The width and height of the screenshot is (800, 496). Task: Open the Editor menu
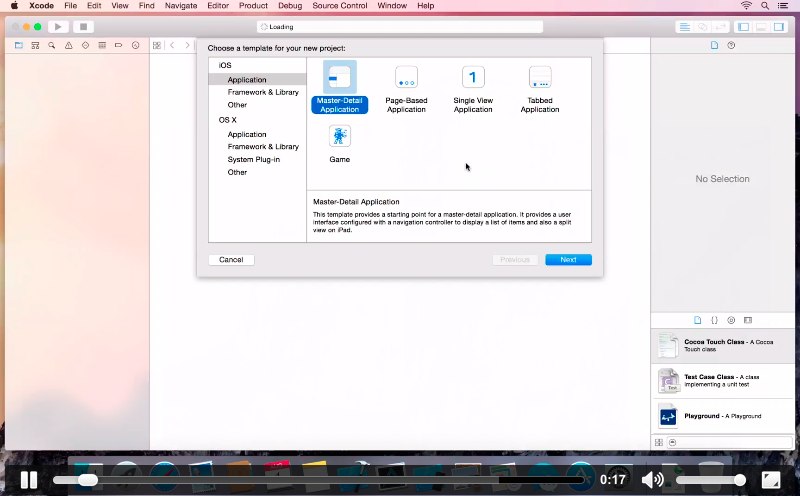pos(218,6)
